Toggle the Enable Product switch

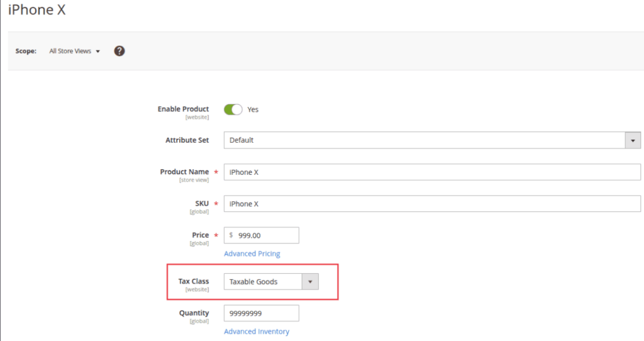(x=233, y=109)
